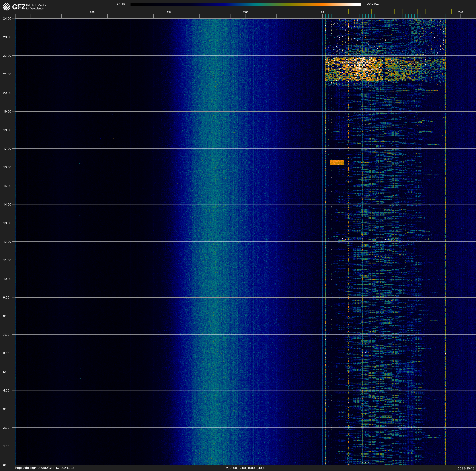Viewport: 476px width, 471px height.
Task: Click the 0:00 time axis label
Action: click(x=6, y=465)
